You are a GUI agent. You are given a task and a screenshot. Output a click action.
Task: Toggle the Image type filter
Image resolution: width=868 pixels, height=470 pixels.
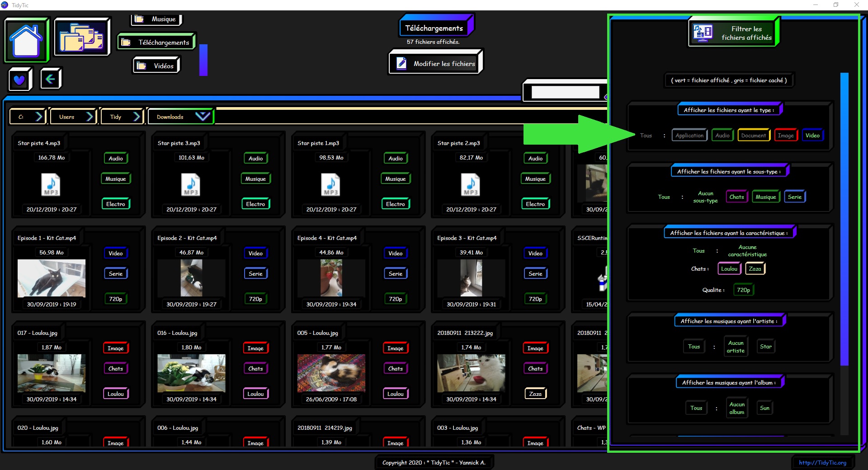786,135
